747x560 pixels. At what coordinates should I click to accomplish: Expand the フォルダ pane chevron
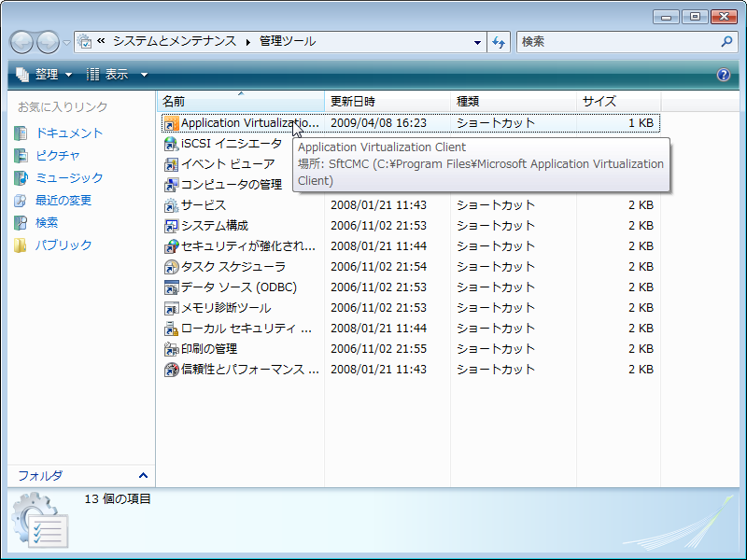[143, 475]
